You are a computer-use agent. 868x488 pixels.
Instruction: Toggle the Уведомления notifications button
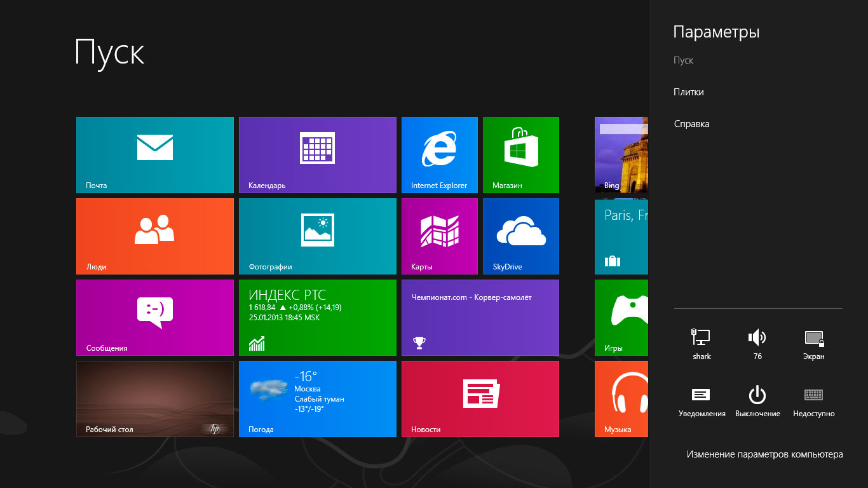701,401
